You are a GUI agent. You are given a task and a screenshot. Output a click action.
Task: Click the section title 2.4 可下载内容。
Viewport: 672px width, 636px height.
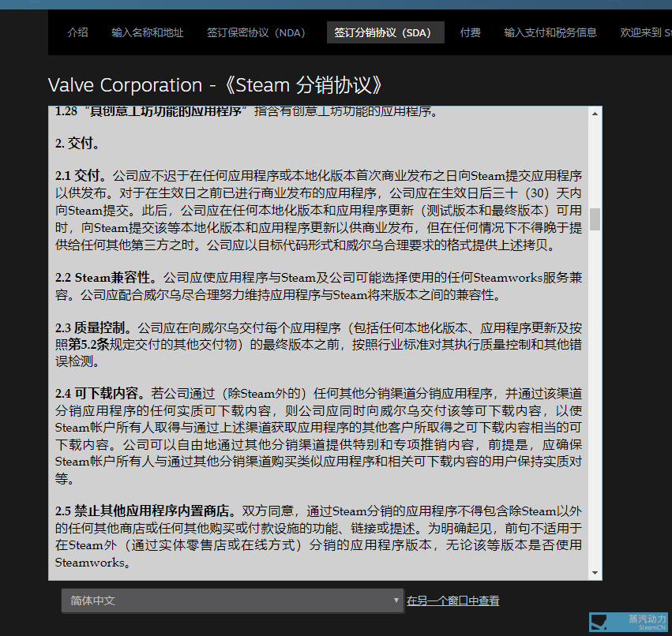pyautogui.click(x=99, y=393)
